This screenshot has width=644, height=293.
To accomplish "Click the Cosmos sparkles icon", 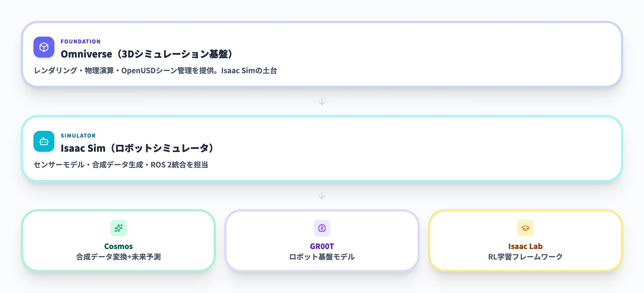I will (119, 228).
